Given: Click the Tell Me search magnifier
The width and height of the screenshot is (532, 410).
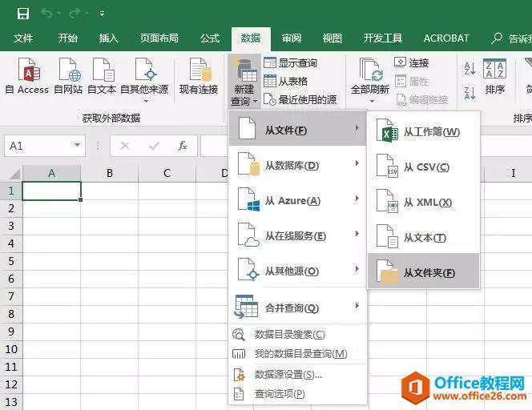Looking at the screenshot, I should click(497, 38).
